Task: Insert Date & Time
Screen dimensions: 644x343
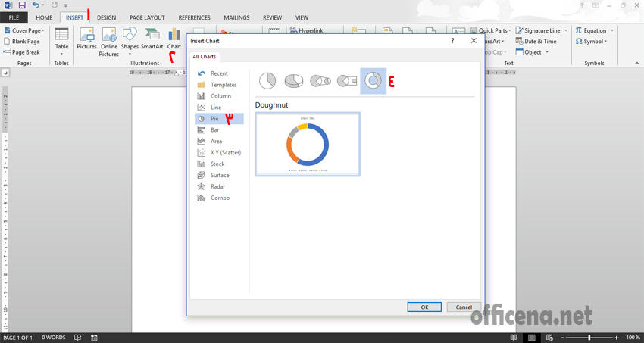Action: pos(536,42)
